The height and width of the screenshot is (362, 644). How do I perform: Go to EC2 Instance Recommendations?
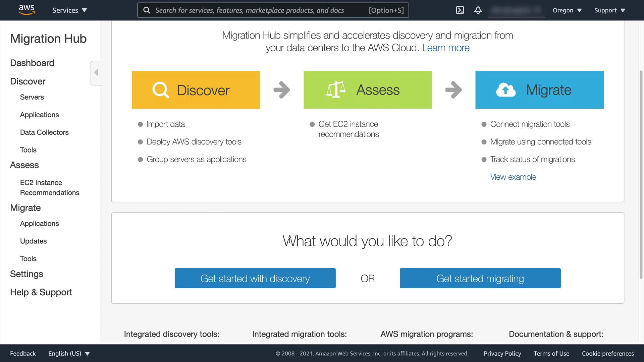point(50,188)
